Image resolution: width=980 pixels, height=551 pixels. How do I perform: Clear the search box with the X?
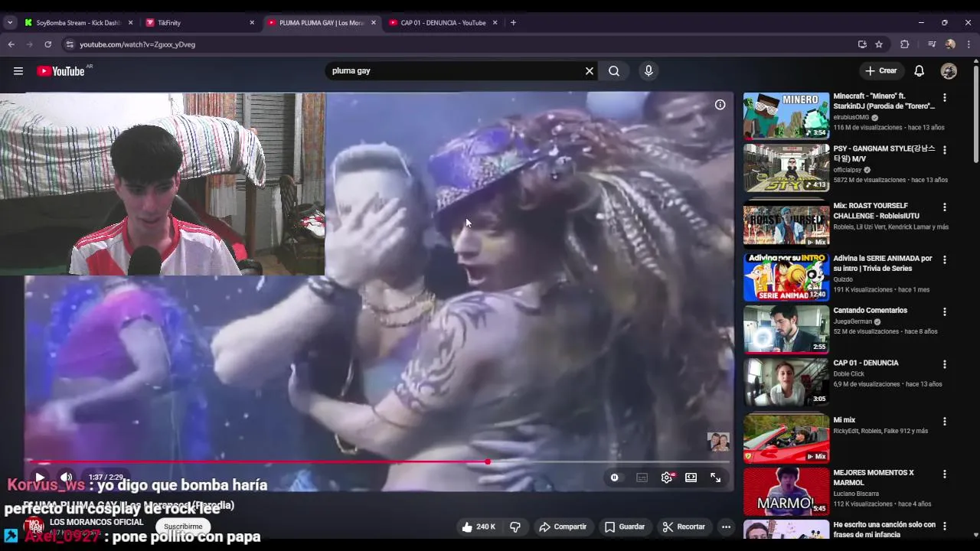pyautogui.click(x=590, y=71)
